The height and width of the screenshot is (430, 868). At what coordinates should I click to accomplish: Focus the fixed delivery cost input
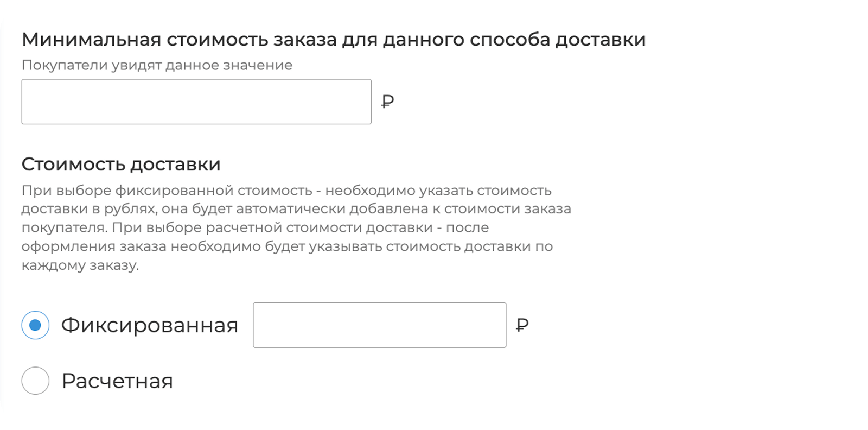(x=379, y=325)
